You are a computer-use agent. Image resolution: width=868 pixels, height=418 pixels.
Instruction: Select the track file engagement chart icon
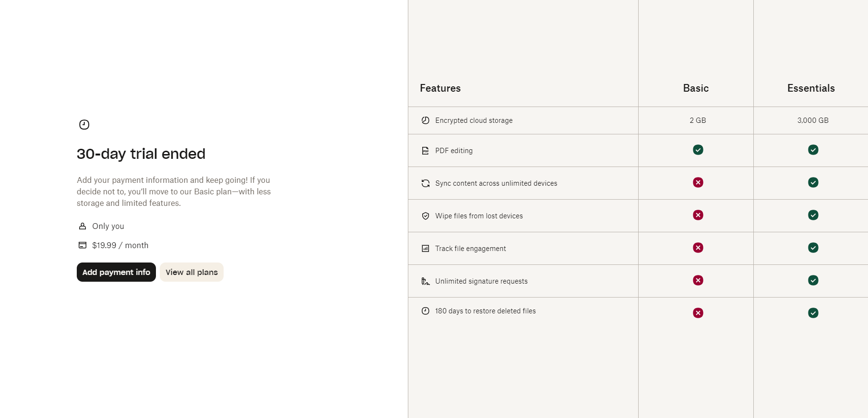point(426,248)
